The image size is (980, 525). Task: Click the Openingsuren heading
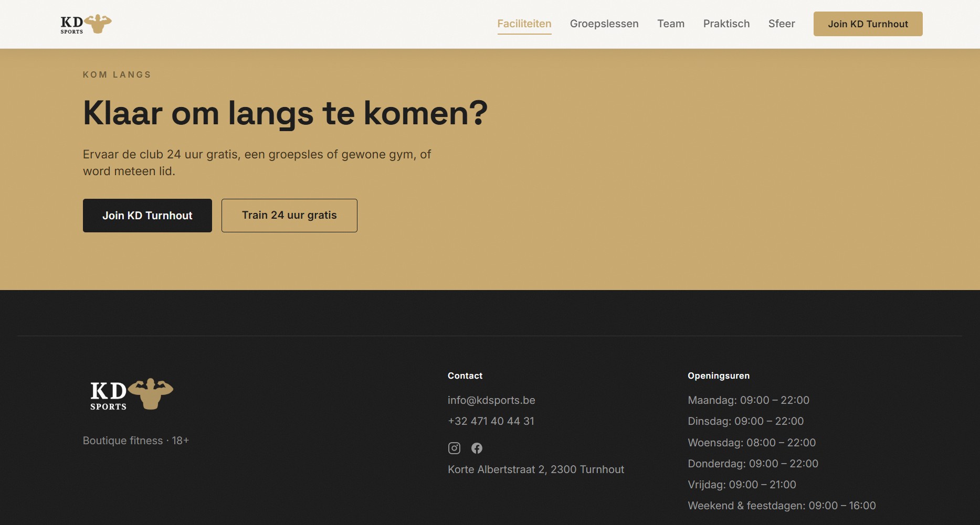click(719, 376)
